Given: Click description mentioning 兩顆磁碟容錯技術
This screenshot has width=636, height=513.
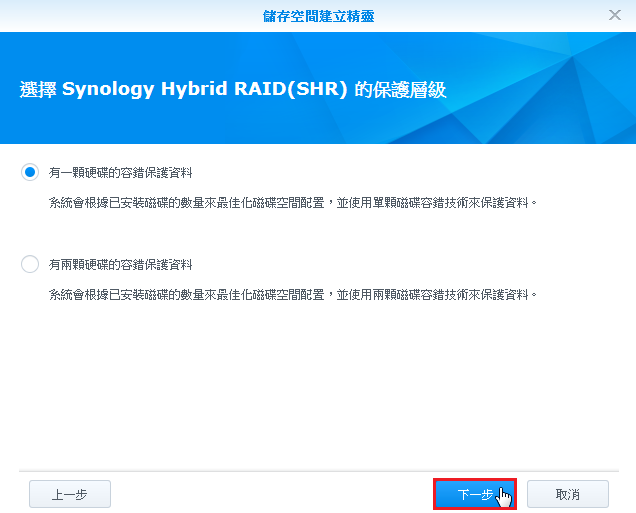Looking at the screenshot, I should click(293, 294).
